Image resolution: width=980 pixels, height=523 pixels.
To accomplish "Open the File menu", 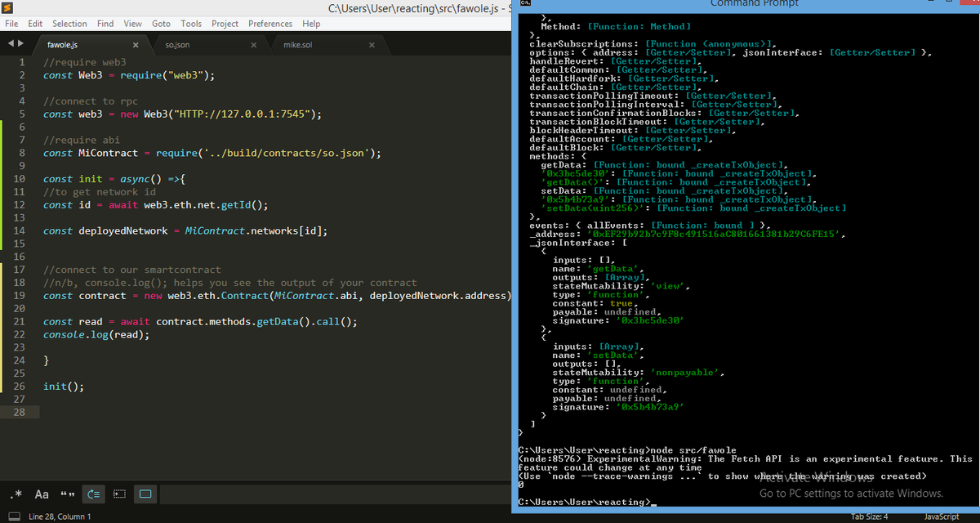I will coord(11,24).
